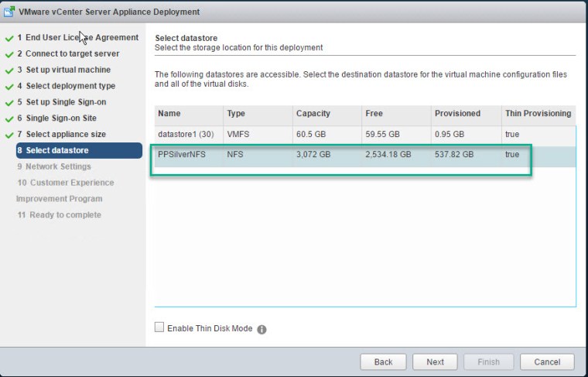Click thin provisioning true for PPSilverNFS

pyautogui.click(x=512, y=155)
